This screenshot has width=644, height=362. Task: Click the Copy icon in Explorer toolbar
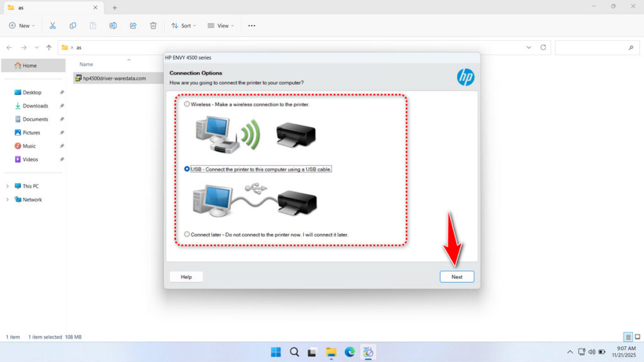coord(73,25)
